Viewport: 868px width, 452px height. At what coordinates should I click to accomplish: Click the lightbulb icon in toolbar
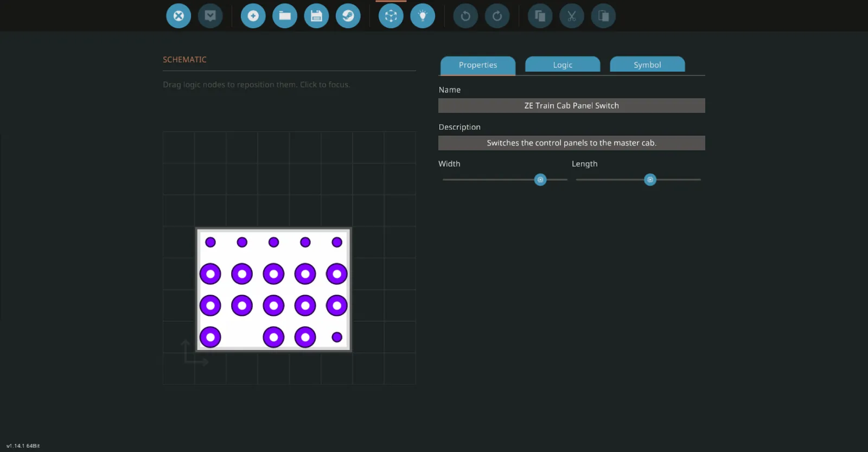pyautogui.click(x=423, y=16)
